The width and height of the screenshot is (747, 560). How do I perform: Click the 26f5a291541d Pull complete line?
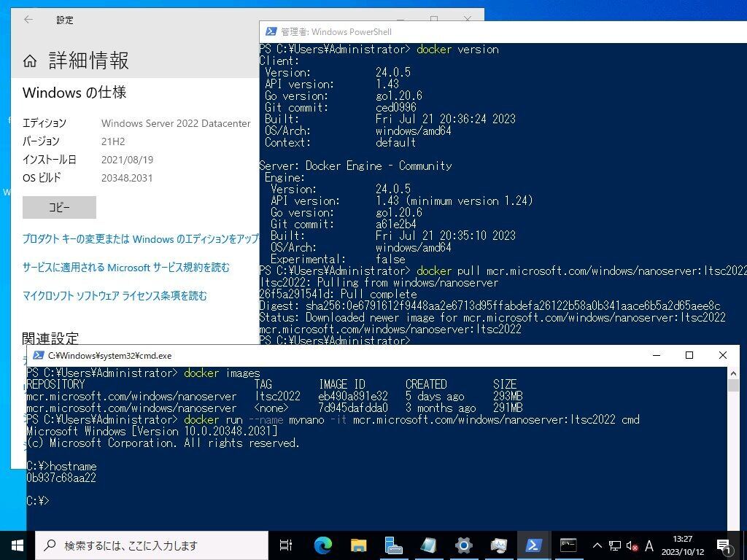click(x=338, y=295)
